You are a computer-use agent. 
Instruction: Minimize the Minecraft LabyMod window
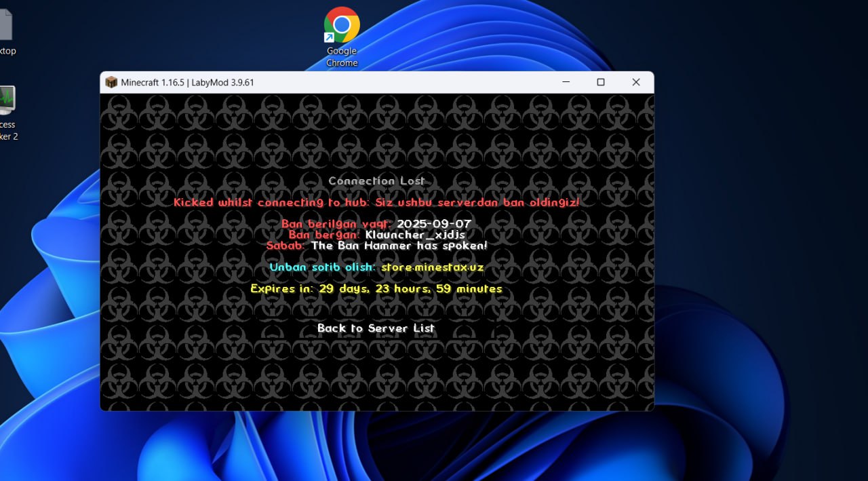coord(566,82)
